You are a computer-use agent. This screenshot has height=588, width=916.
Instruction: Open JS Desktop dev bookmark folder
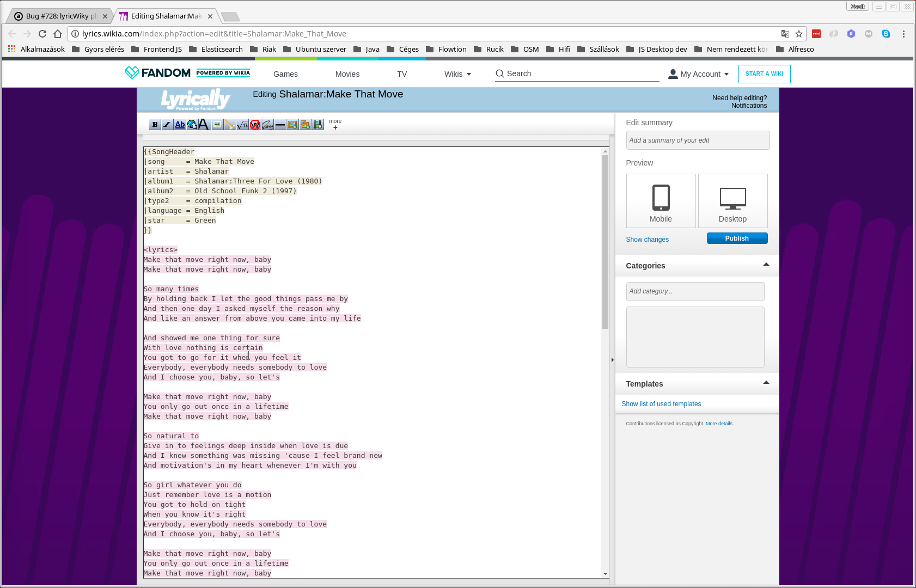(657, 49)
